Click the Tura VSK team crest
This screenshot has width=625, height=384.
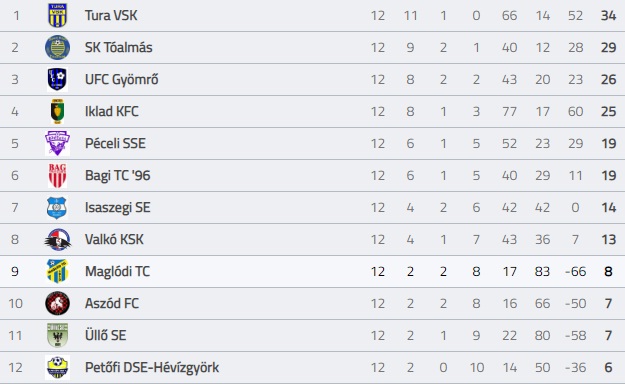point(57,15)
